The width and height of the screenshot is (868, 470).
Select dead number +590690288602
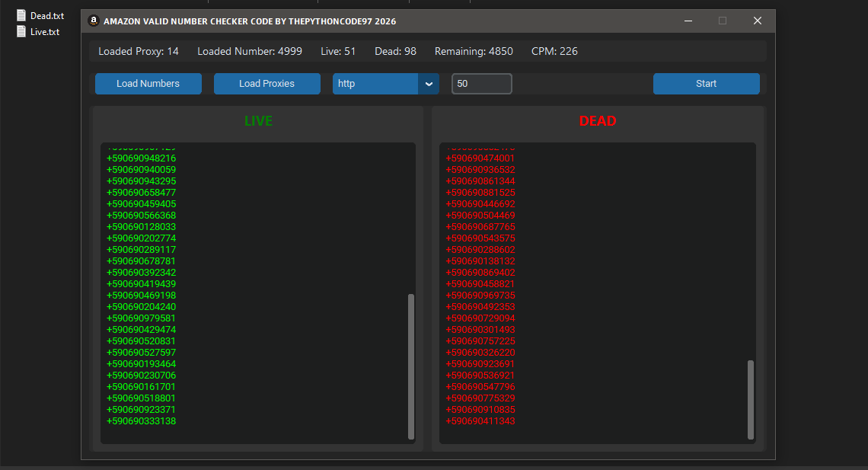coord(480,250)
